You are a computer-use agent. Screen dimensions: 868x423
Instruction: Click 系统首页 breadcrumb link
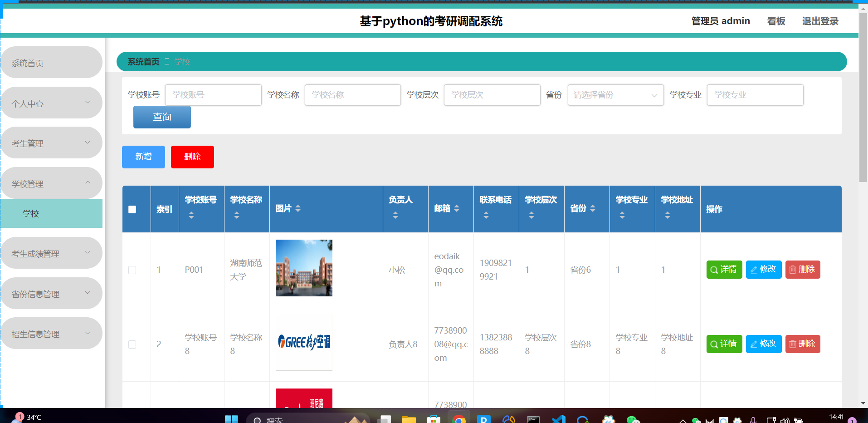(143, 62)
